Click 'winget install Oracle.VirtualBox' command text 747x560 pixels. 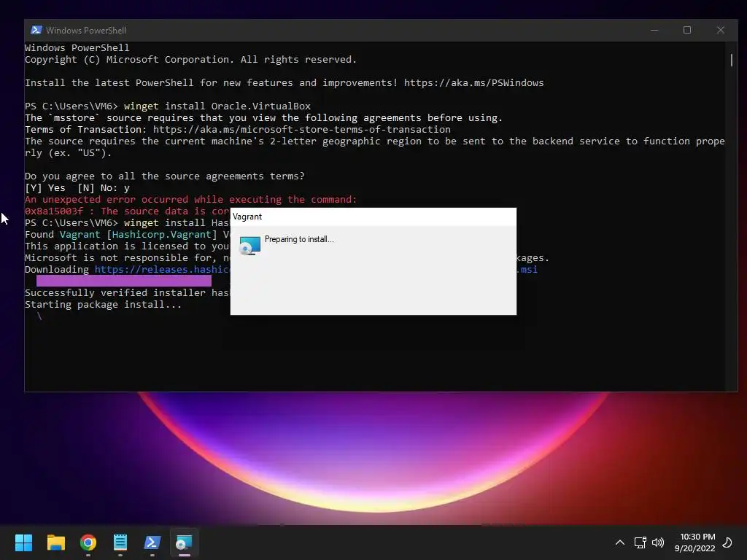(217, 106)
